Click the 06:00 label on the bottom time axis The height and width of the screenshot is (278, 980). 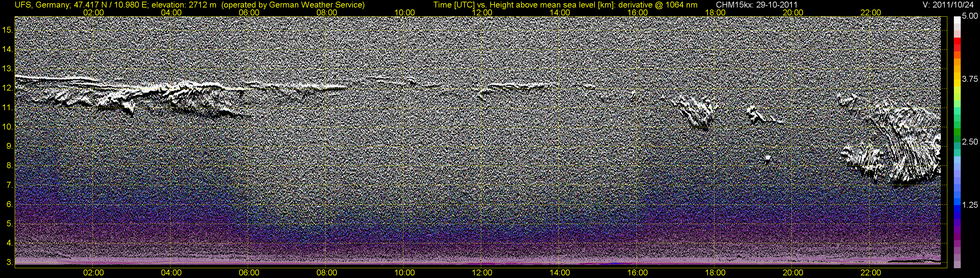249,273
